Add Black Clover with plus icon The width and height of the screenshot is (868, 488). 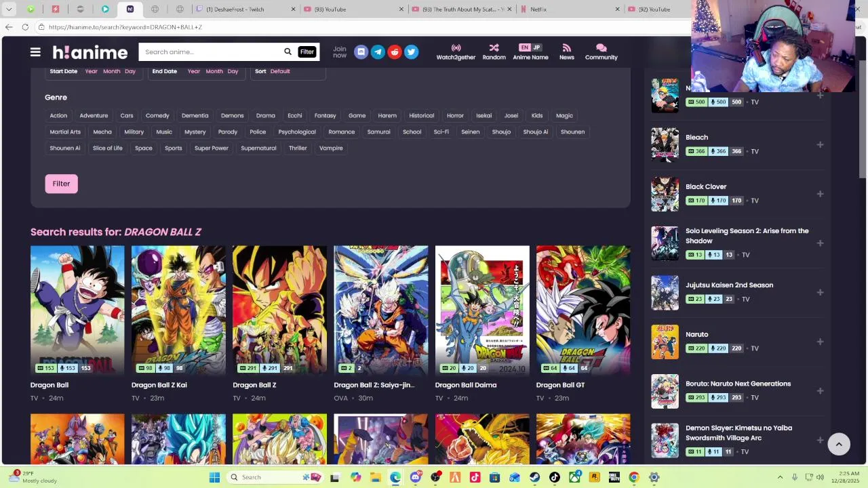[820, 194]
